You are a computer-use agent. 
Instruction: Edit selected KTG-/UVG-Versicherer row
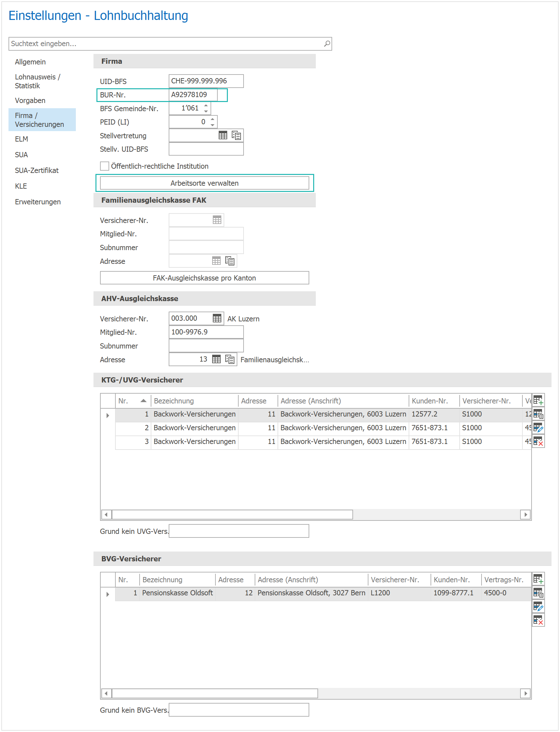[538, 428]
